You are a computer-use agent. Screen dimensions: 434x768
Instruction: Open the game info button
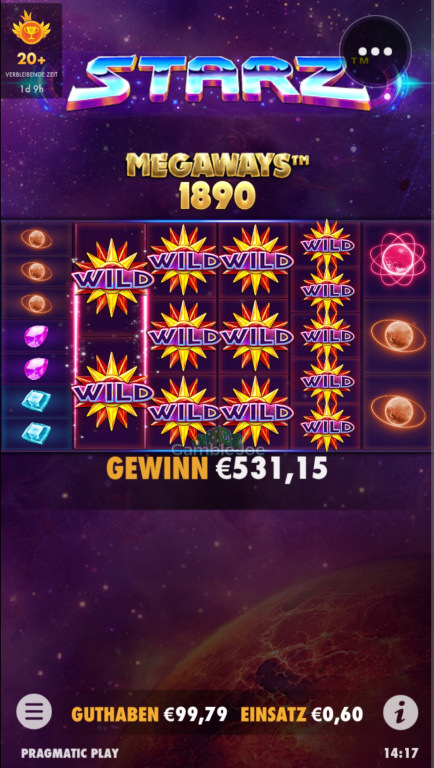point(400,713)
